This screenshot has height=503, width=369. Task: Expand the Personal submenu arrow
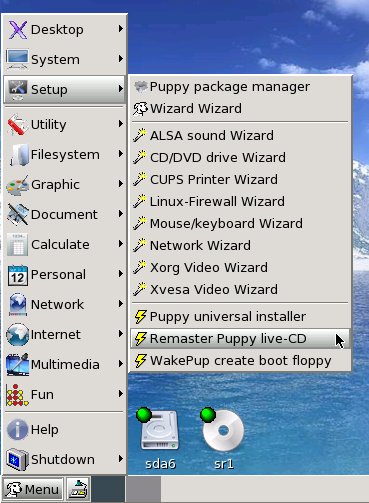(x=121, y=274)
